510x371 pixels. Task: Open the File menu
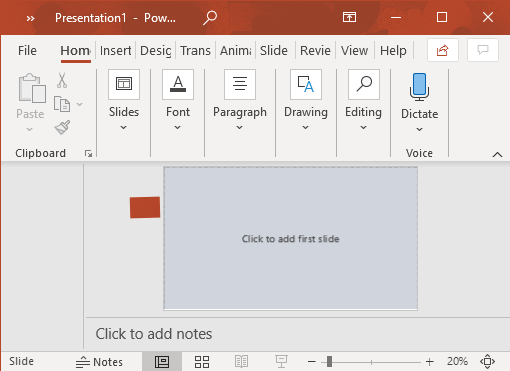pyautogui.click(x=27, y=51)
